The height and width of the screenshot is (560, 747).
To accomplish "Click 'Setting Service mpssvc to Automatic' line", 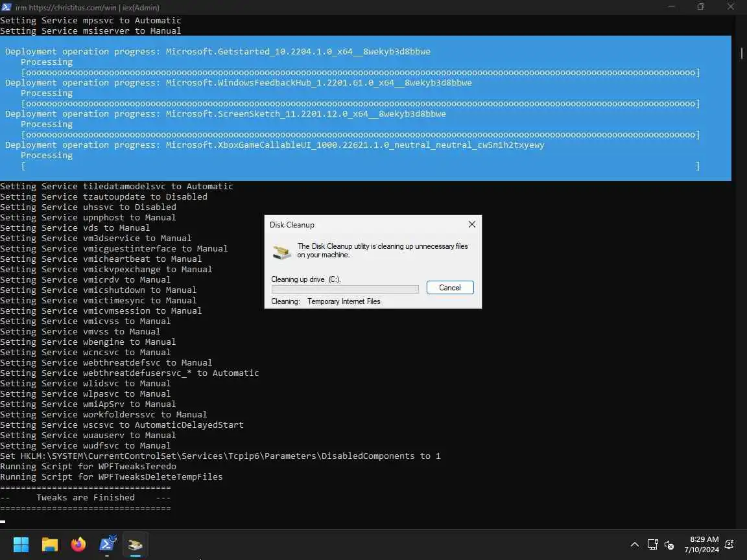I will pyautogui.click(x=91, y=21).
